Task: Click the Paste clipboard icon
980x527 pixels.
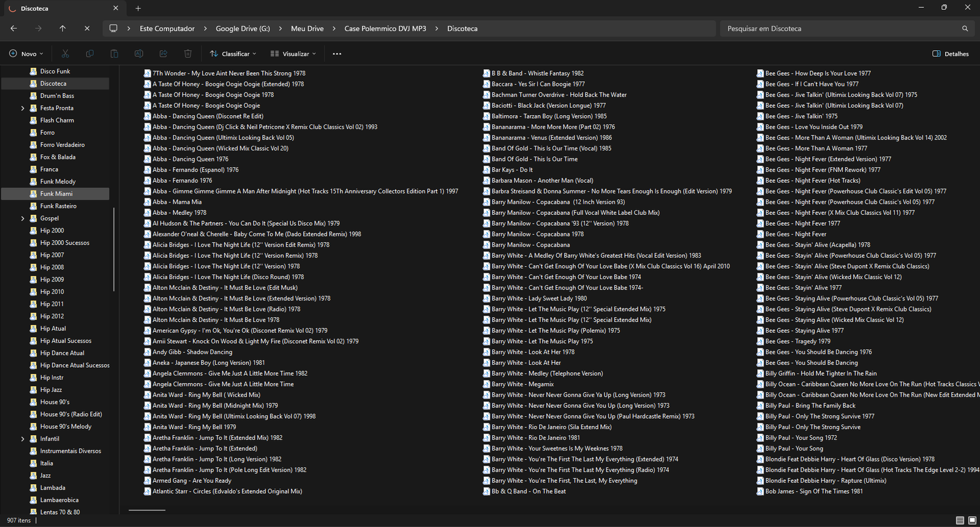Action: tap(115, 54)
